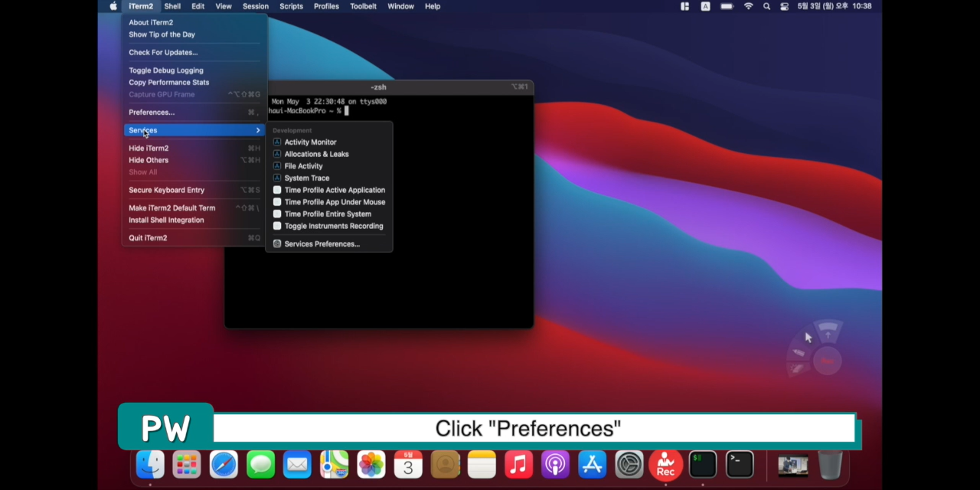Screen dimensions: 980x490
Task: Open the Session menu
Action: point(256,6)
